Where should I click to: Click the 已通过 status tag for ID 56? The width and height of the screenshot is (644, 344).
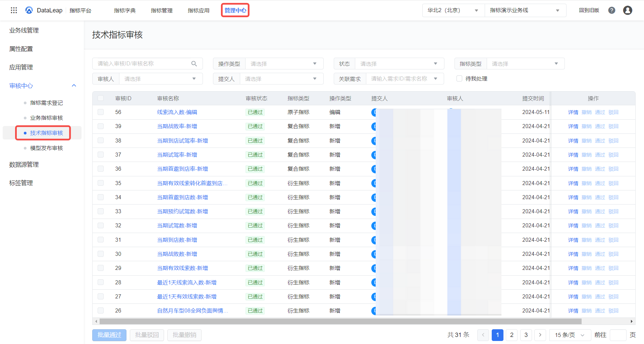pos(255,112)
